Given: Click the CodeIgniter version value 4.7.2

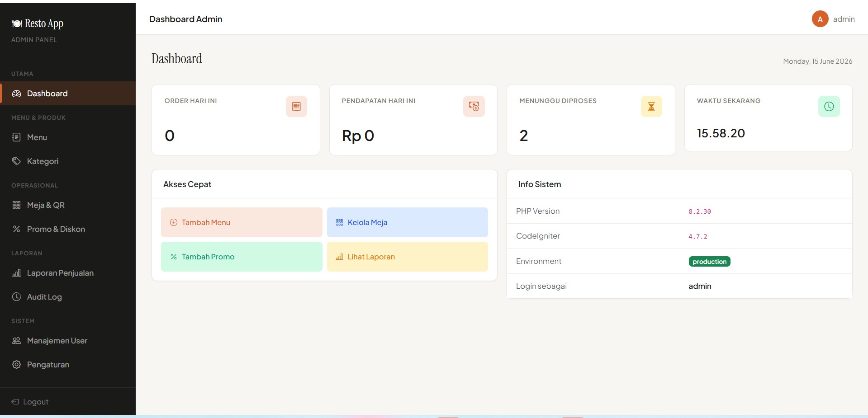Looking at the screenshot, I should [x=697, y=236].
